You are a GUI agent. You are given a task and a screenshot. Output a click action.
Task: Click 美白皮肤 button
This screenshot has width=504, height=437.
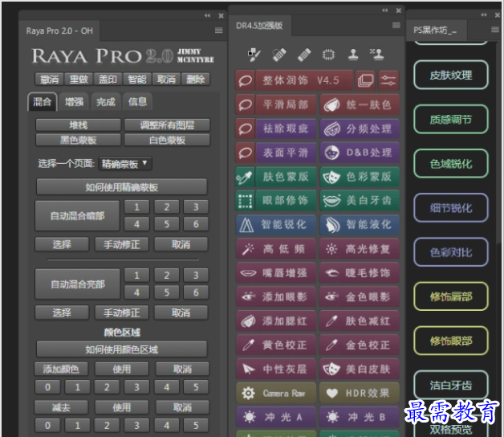tap(360, 369)
